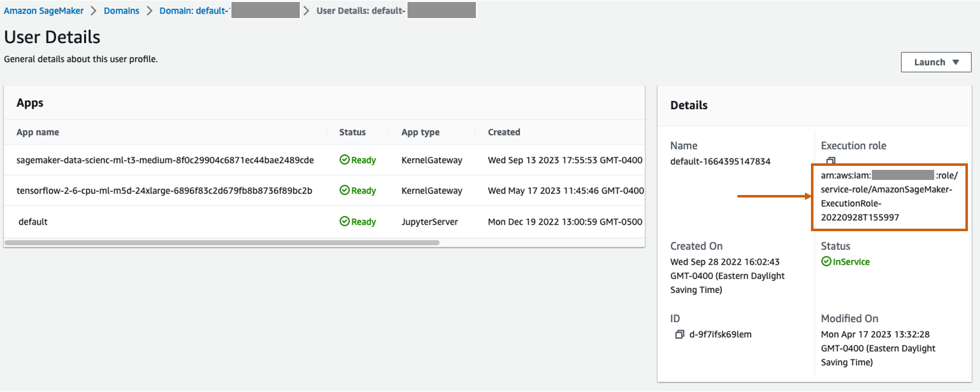The height and width of the screenshot is (392, 980).
Task: Click the JupyterServer app type cell
Action: coord(430,222)
